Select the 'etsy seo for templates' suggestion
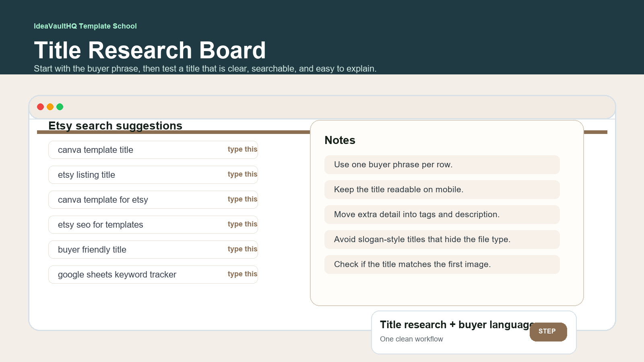The height and width of the screenshot is (362, 644). pos(153,224)
